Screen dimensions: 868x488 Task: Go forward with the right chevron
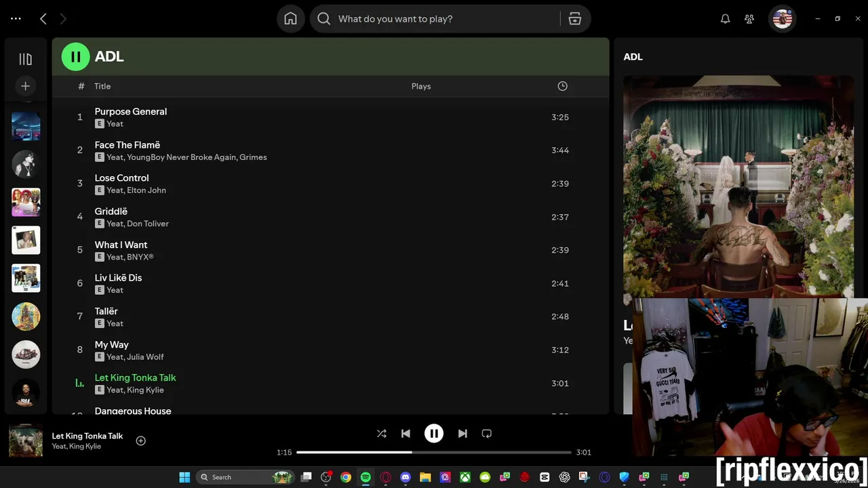click(63, 19)
